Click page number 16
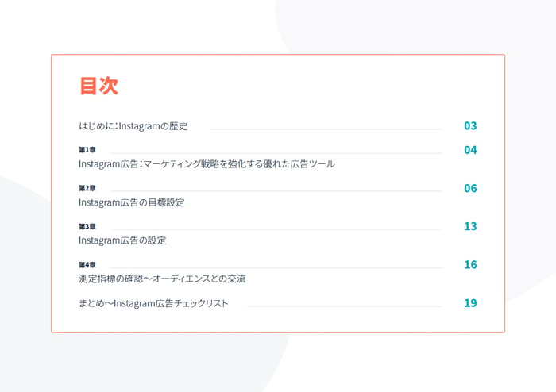The width and height of the screenshot is (556, 392). coord(470,264)
